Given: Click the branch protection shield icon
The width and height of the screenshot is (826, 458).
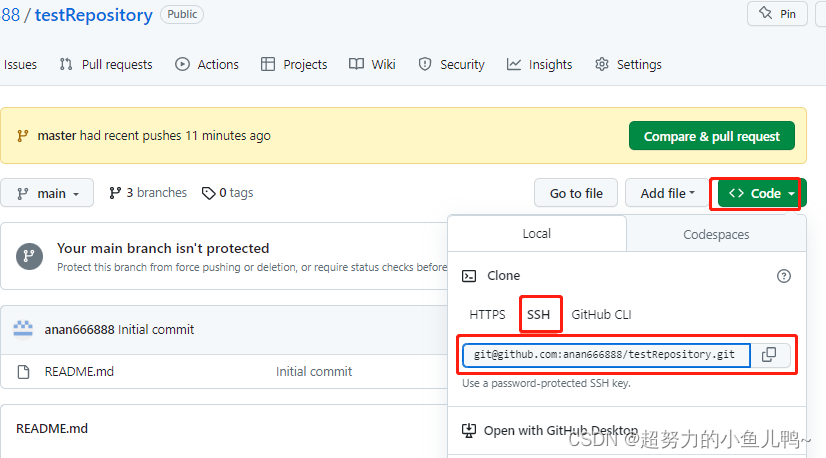Looking at the screenshot, I should 30,256.
